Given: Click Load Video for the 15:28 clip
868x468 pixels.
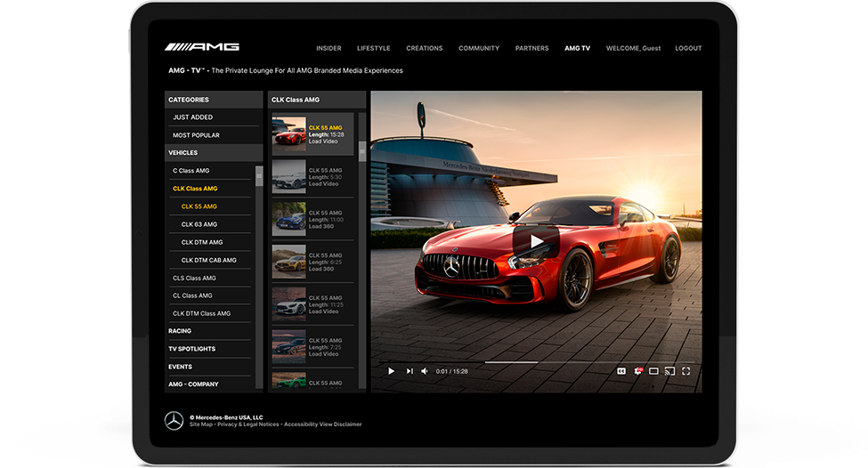Looking at the screenshot, I should click(323, 141).
